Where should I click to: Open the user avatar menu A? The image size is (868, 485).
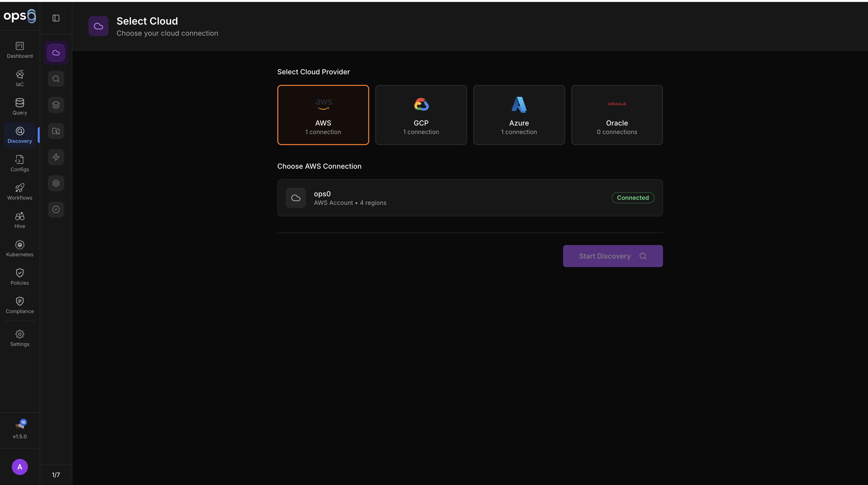20,467
